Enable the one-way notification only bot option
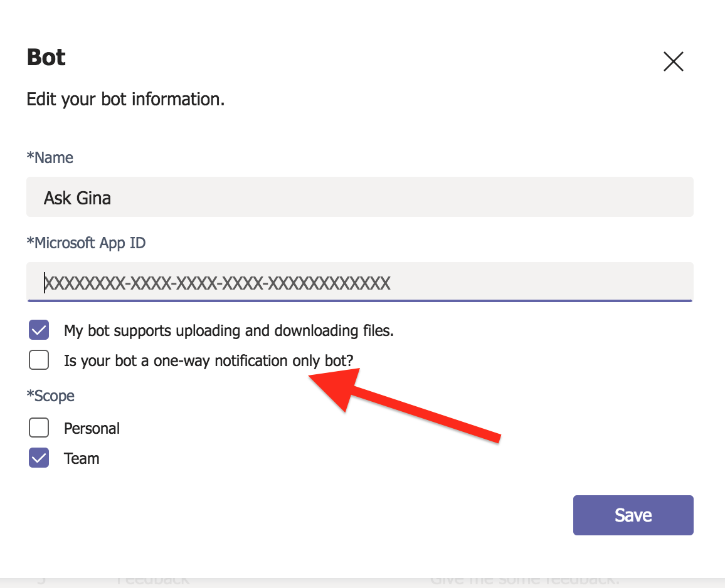This screenshot has width=725, height=588. pos(38,360)
